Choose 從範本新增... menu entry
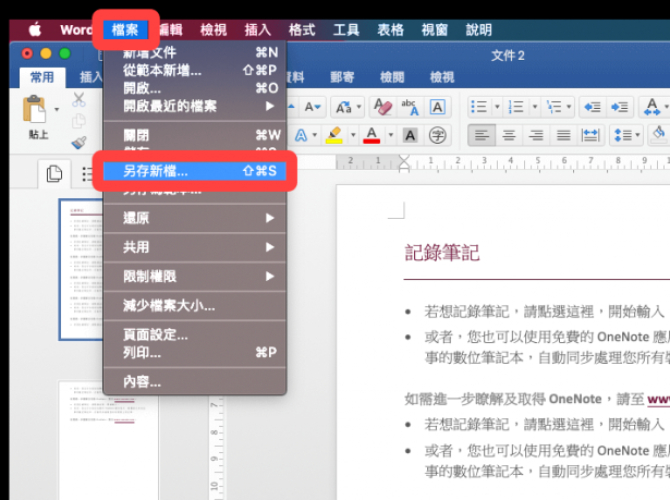The width and height of the screenshot is (670, 500). [x=195, y=70]
